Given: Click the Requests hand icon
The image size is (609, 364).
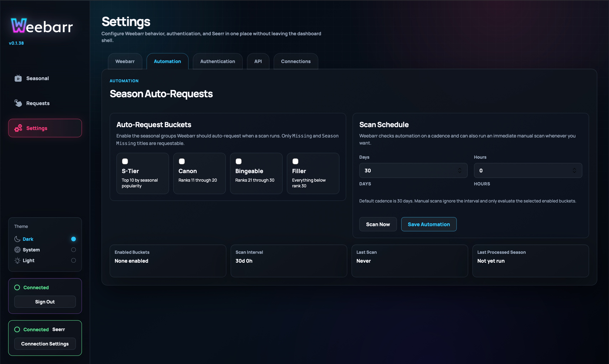Looking at the screenshot, I should 18,103.
